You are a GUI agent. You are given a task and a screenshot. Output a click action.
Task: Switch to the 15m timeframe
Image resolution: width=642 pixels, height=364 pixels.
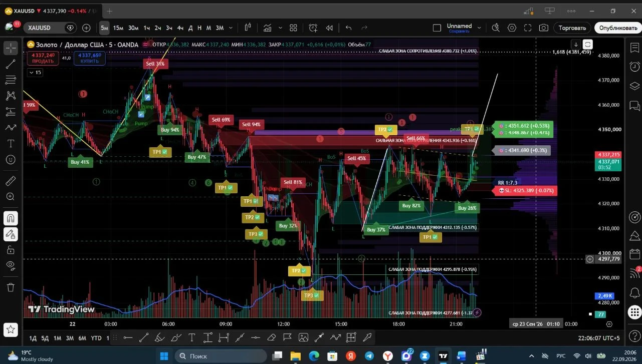click(x=118, y=28)
